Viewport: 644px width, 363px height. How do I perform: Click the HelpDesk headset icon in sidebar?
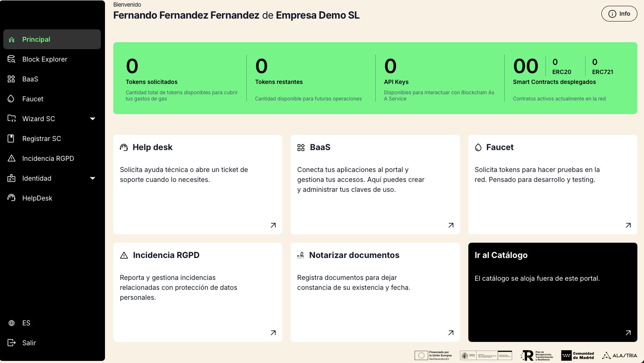tap(12, 198)
